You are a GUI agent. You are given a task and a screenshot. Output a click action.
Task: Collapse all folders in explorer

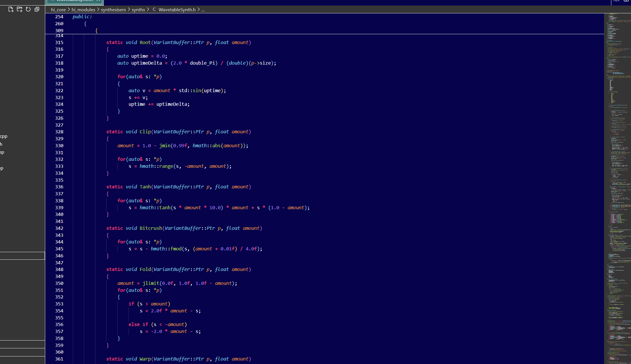[x=37, y=9]
